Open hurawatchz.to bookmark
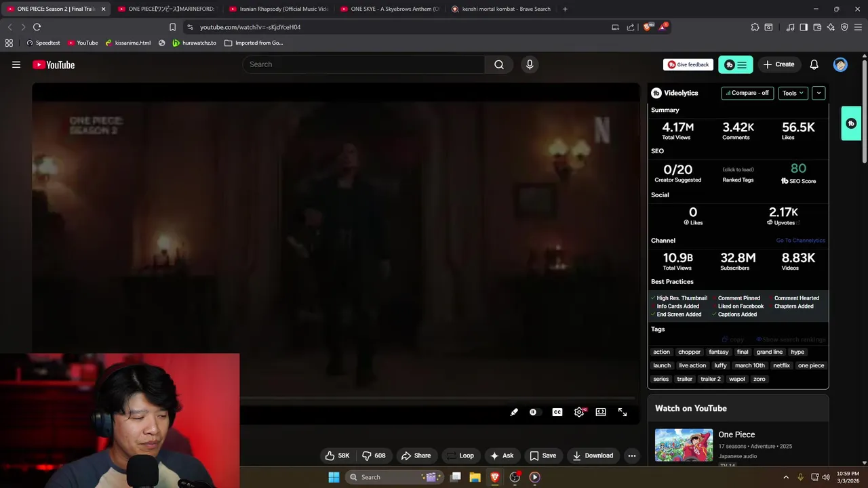Image resolution: width=868 pixels, height=488 pixels. (x=194, y=43)
